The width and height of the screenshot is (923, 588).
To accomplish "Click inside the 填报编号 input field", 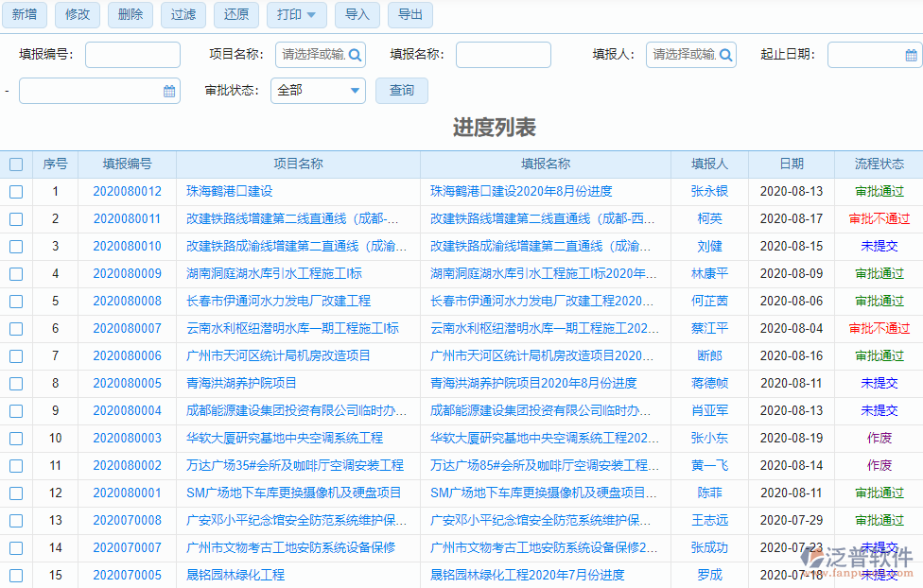I will click(x=132, y=55).
